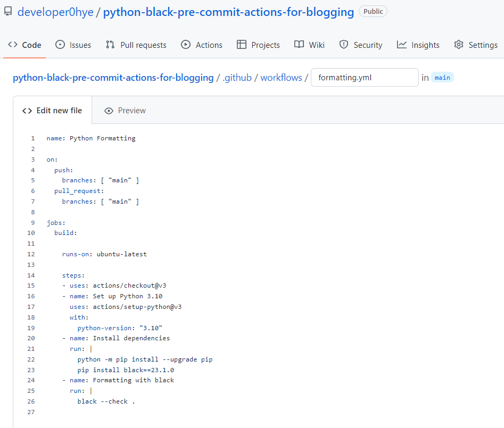
Task: Open the Issues tab
Action: coord(73,45)
